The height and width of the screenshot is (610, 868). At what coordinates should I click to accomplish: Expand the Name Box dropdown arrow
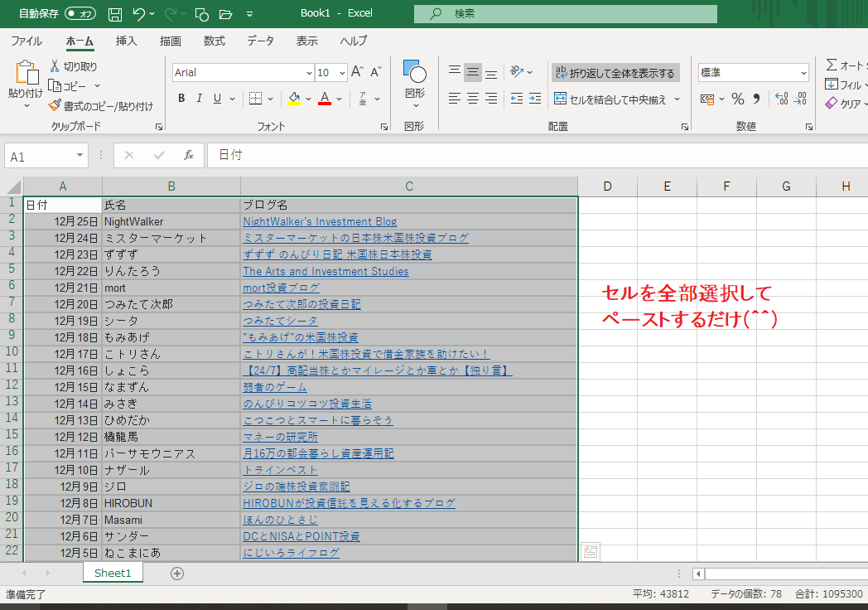[80, 155]
